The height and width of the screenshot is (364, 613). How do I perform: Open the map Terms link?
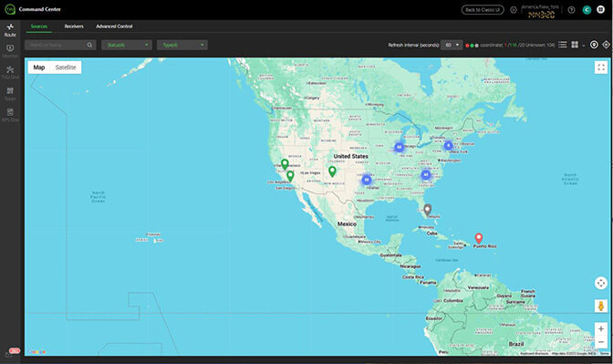[x=605, y=353]
